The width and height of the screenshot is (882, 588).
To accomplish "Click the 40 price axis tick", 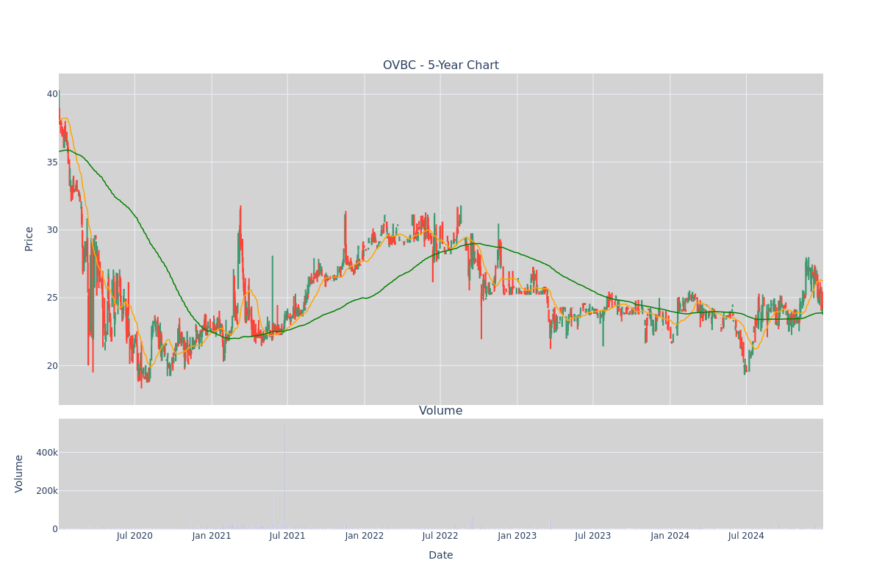I will pyautogui.click(x=52, y=94).
